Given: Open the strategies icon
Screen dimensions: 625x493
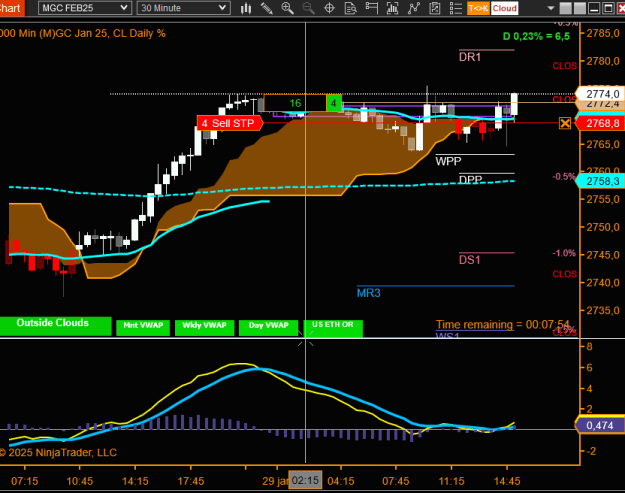Looking at the screenshot, I should [x=414, y=8].
